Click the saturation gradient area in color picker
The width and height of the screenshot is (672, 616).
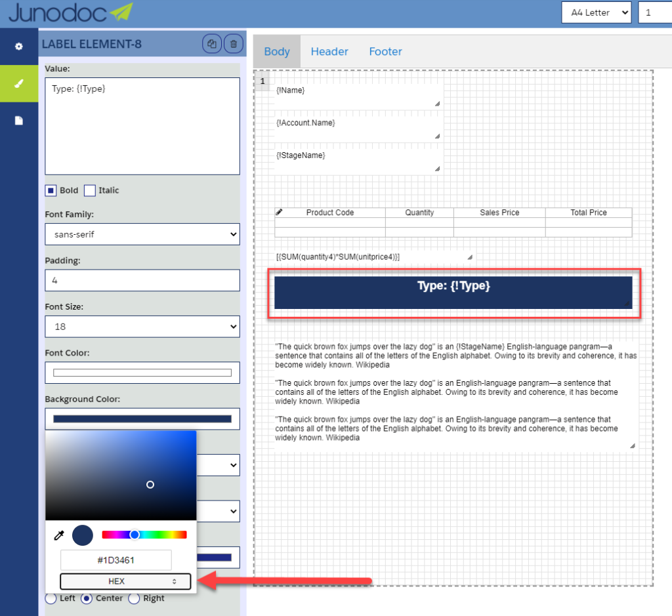click(x=121, y=476)
